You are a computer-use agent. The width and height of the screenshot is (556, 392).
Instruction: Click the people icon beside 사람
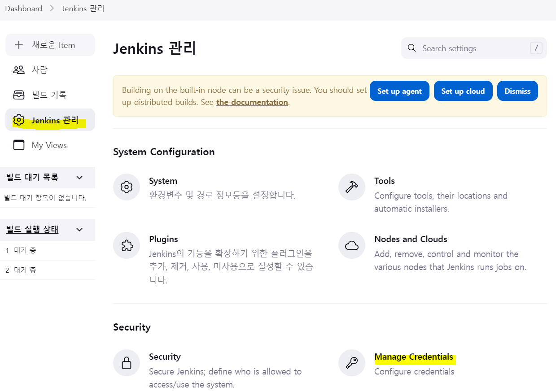pos(19,70)
